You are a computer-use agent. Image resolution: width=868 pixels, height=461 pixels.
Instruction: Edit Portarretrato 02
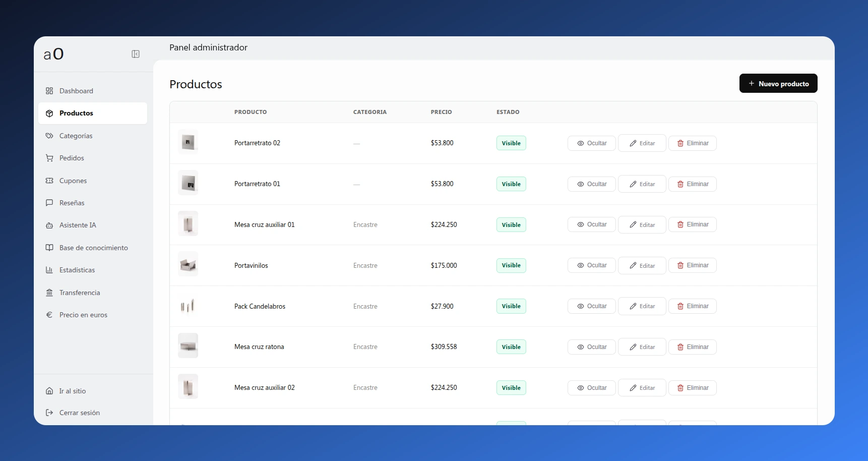(x=642, y=143)
